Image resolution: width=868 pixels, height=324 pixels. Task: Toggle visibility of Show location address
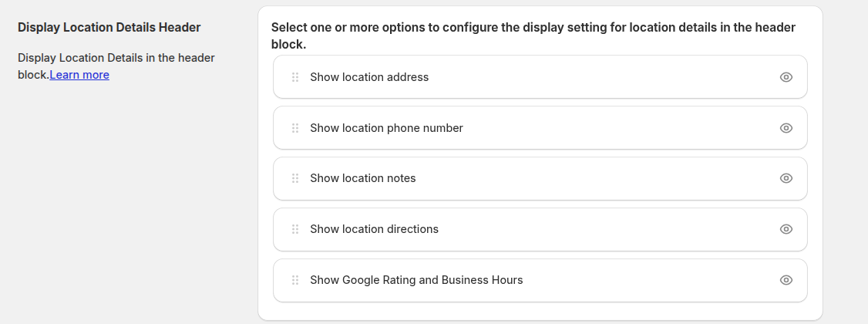click(786, 77)
